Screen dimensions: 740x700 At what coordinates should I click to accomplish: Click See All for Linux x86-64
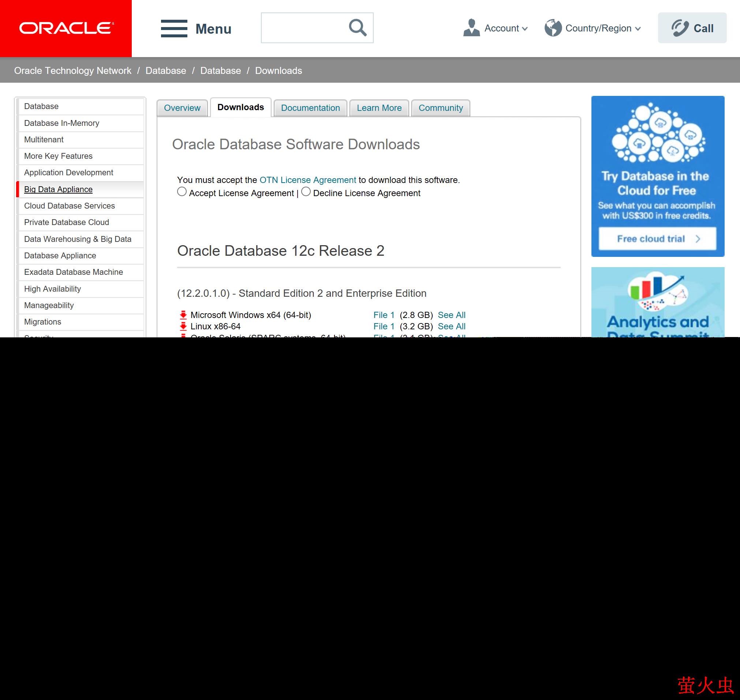[451, 326]
